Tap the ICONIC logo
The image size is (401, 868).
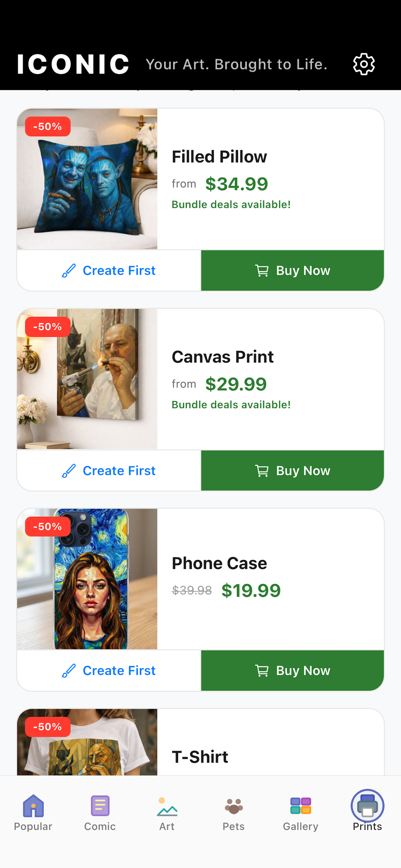tap(73, 64)
